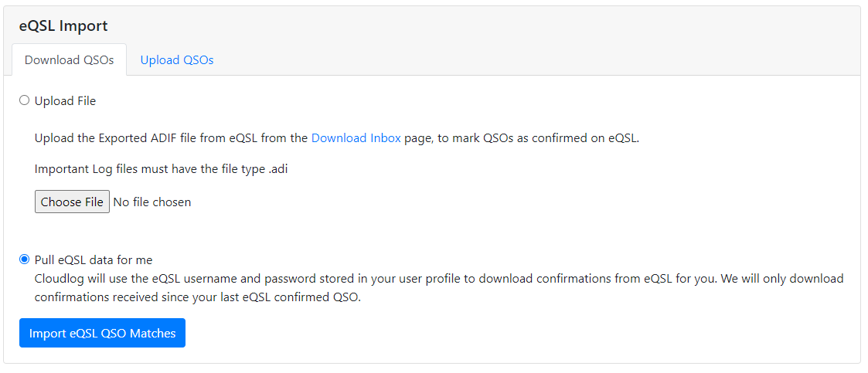Screen dimensions: 868x373
Task: Enable the Pull eQSL data radio option
Action: (25, 259)
